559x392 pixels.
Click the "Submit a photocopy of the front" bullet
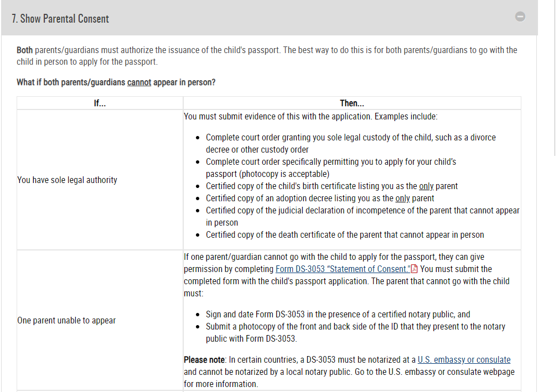click(x=355, y=332)
